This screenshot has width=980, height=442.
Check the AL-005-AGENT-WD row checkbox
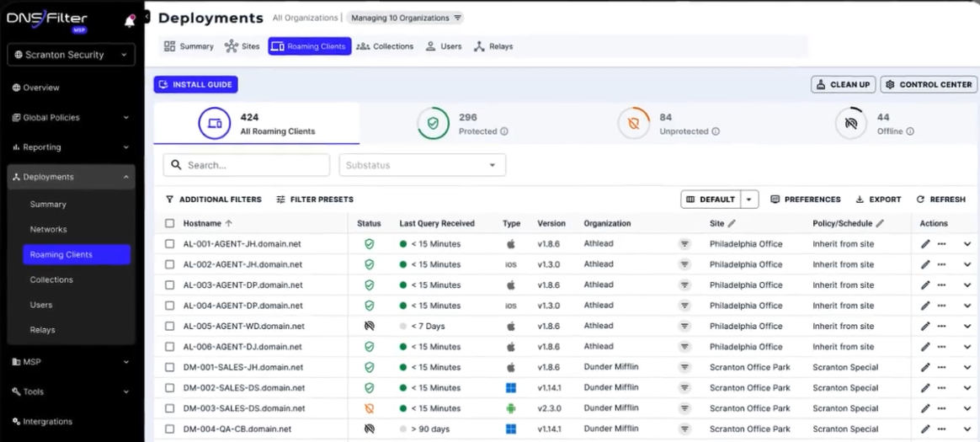pos(169,327)
